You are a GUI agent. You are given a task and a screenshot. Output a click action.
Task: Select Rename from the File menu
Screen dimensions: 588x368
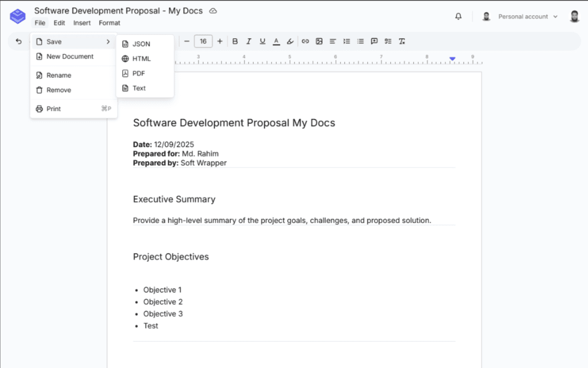click(57, 75)
